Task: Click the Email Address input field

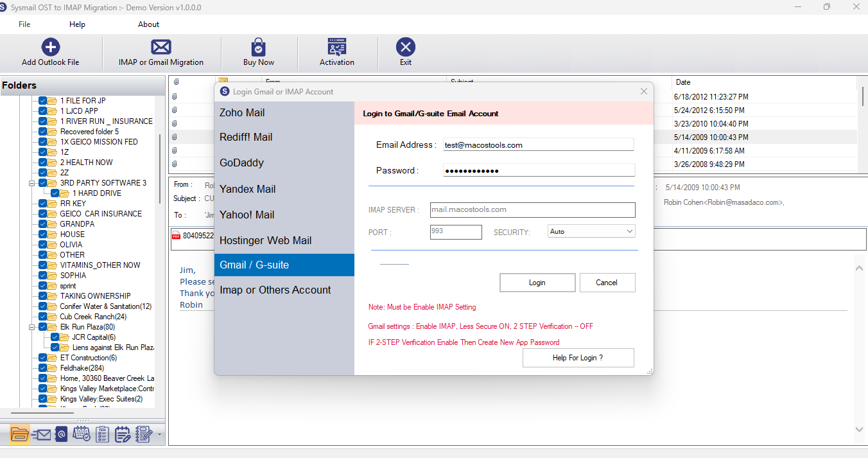Action: click(539, 145)
